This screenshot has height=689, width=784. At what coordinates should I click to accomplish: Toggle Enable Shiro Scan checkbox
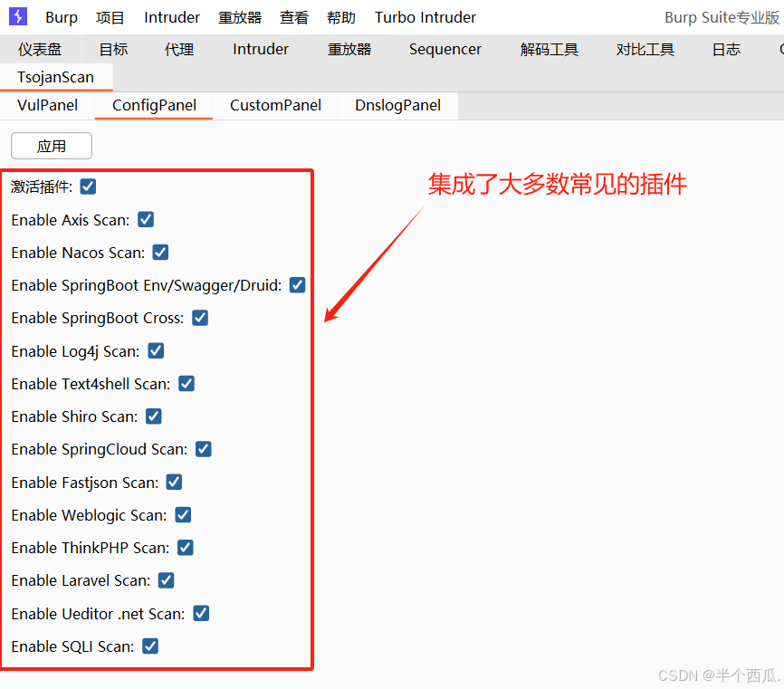[x=154, y=416]
